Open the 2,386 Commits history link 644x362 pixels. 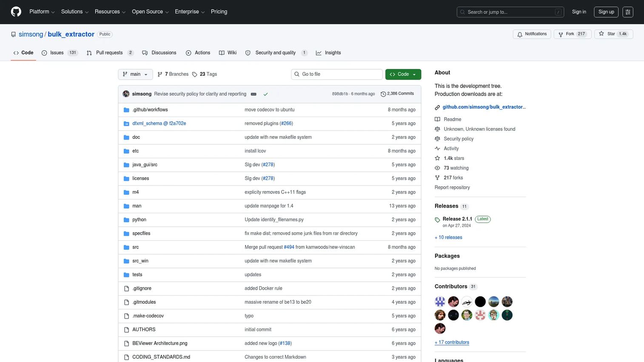click(x=397, y=94)
